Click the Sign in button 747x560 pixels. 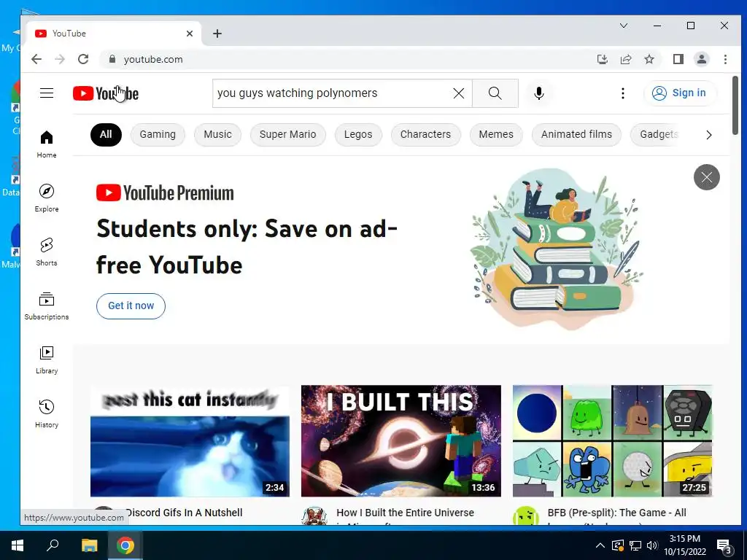[679, 93]
